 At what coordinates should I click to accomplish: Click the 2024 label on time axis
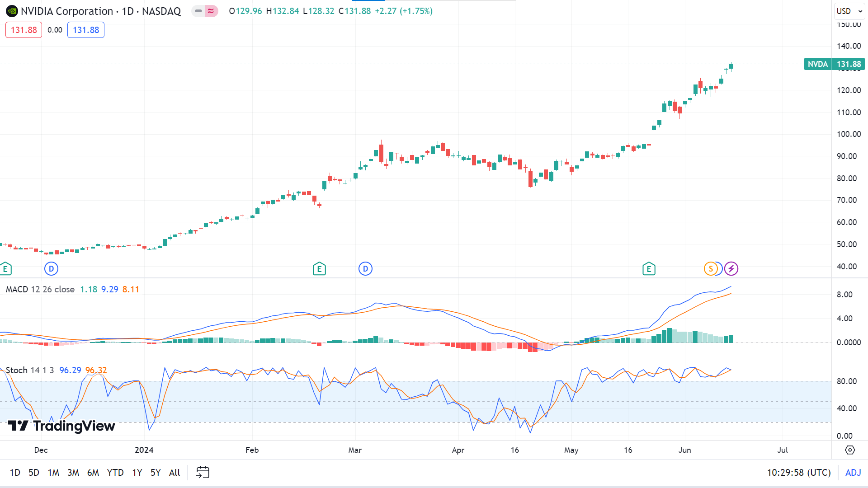[144, 450]
